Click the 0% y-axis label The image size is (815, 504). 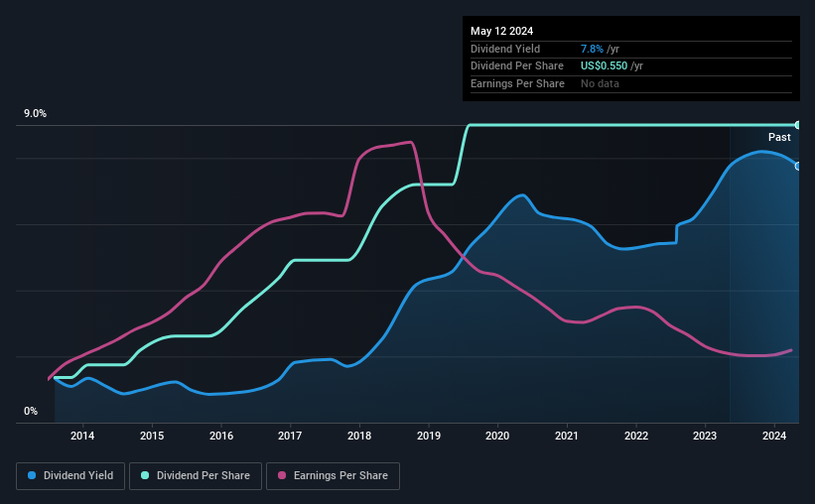pos(31,412)
